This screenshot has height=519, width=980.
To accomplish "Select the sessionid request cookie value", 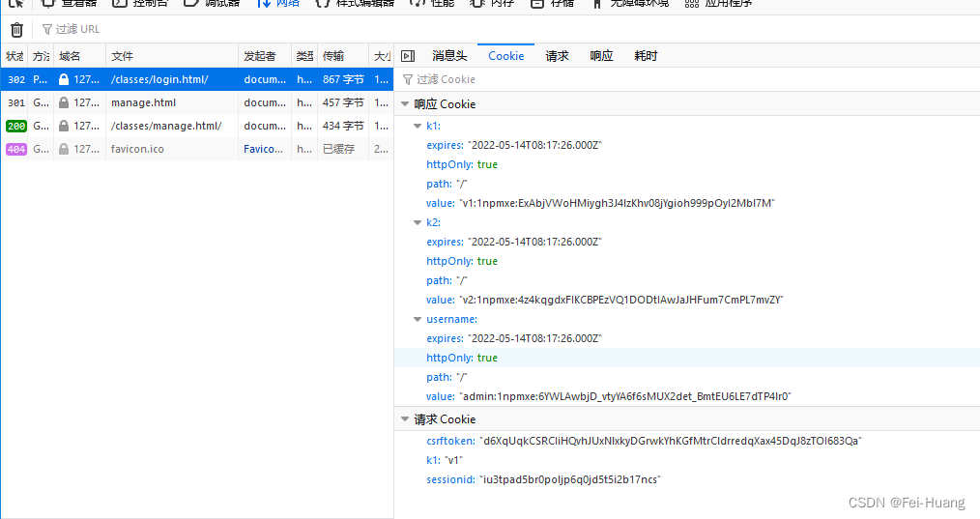I will [570, 479].
